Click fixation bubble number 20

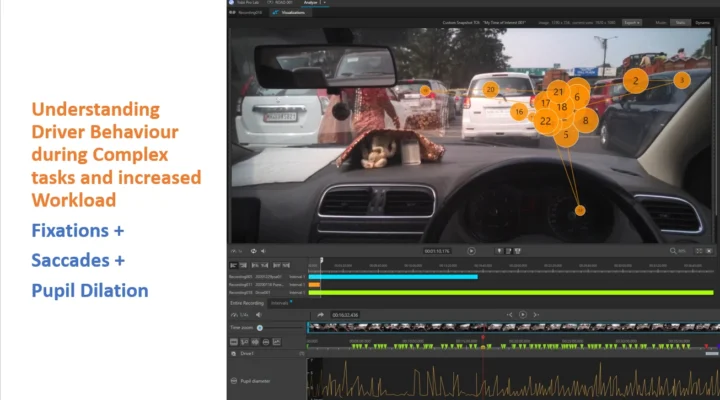click(x=490, y=90)
